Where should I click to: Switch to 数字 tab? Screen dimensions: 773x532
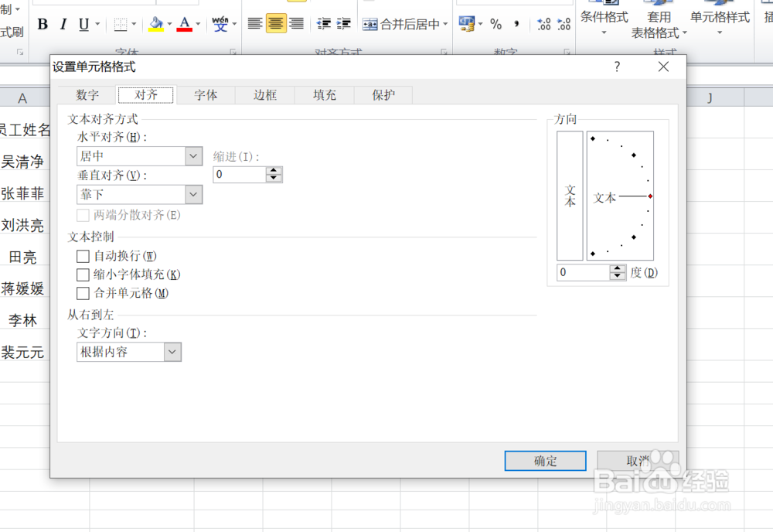click(87, 94)
